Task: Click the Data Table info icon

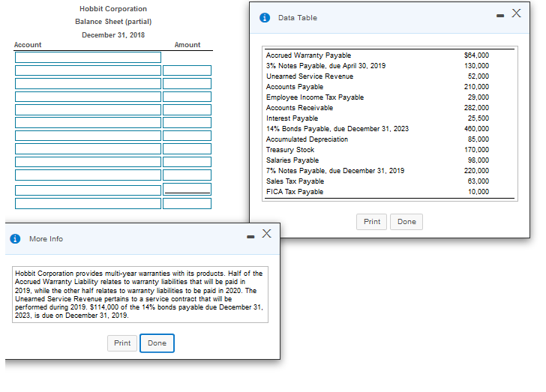Action: (265, 17)
